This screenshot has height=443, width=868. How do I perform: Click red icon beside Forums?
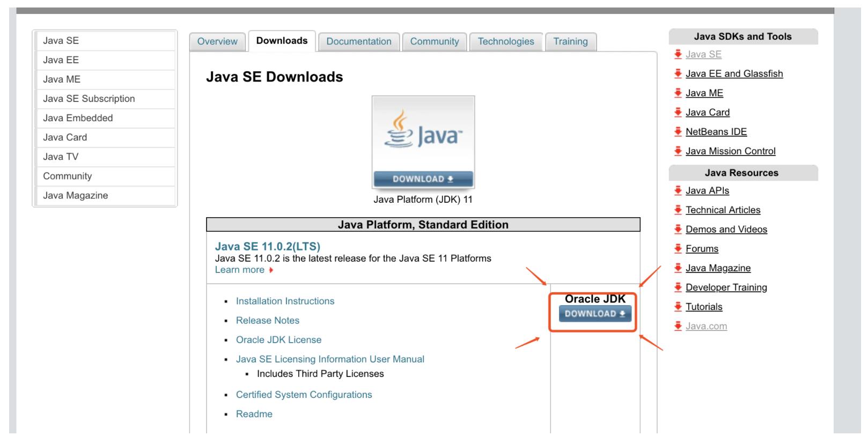678,248
